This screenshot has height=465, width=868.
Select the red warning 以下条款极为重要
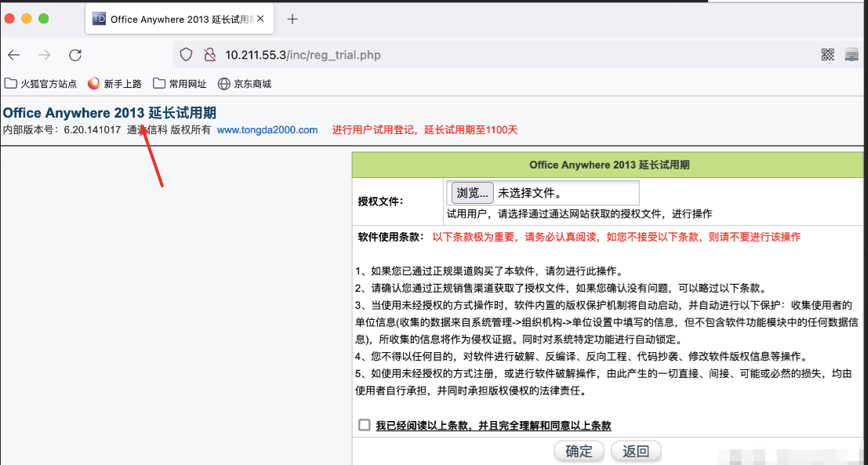pos(616,237)
